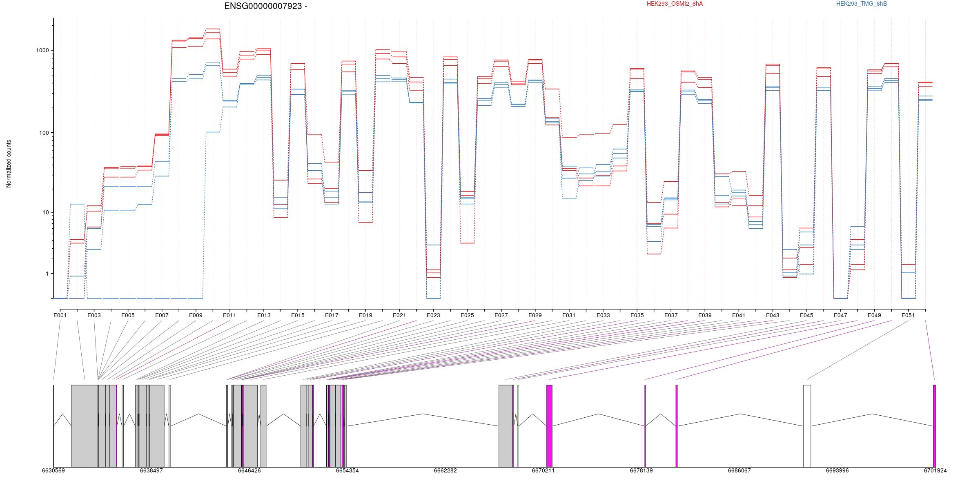
Task: Select the magenta exon at gene model's right end
Action: point(934,426)
